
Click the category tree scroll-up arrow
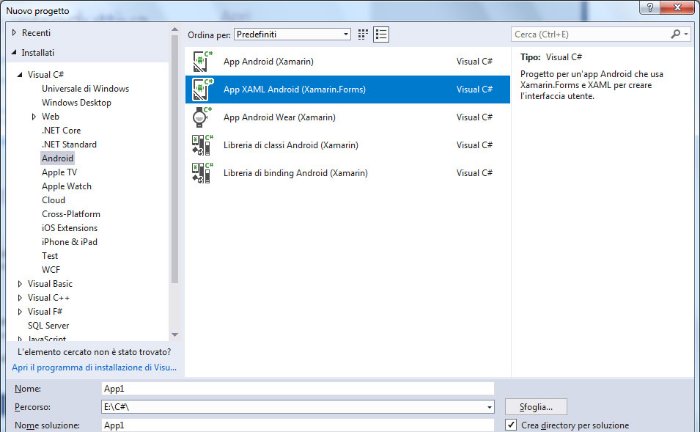(175, 30)
